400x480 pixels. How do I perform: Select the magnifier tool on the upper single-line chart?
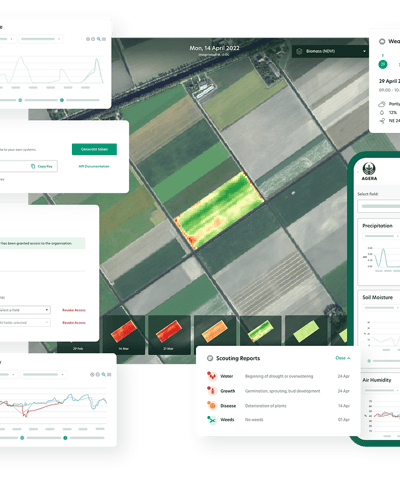click(x=99, y=39)
